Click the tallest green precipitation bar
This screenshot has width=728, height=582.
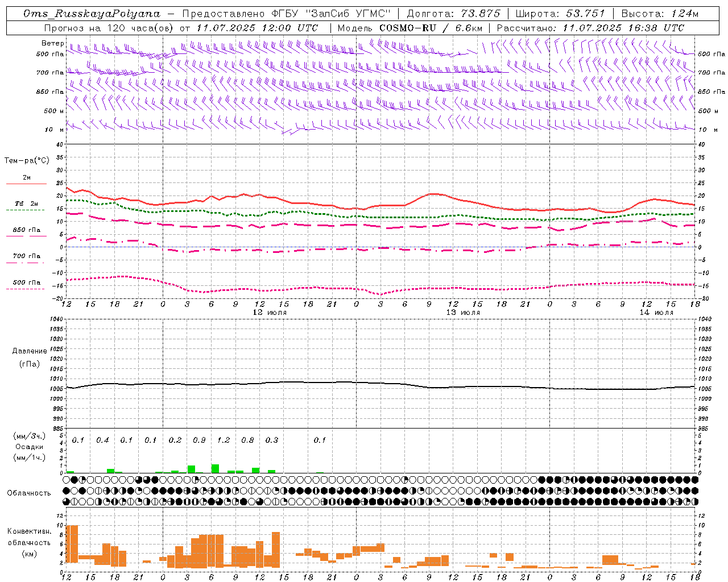pos(215,468)
